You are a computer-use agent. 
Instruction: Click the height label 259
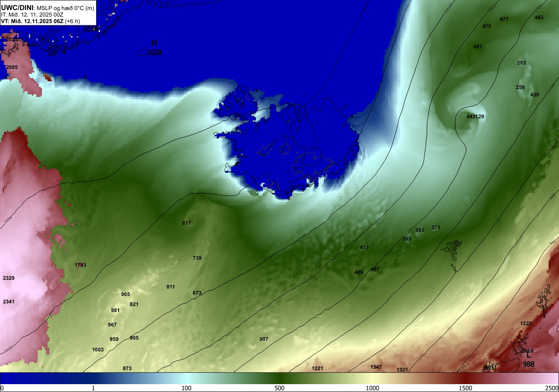520,87
